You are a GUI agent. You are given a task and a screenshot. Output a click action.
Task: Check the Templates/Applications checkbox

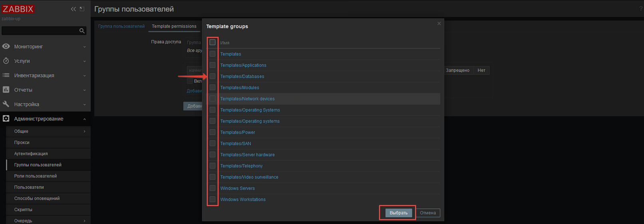point(213,65)
